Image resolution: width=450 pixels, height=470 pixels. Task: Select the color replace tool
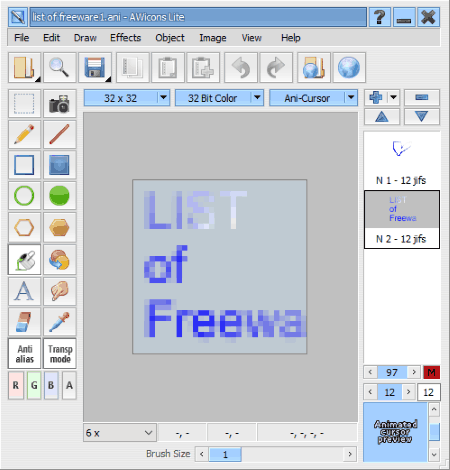(x=60, y=260)
